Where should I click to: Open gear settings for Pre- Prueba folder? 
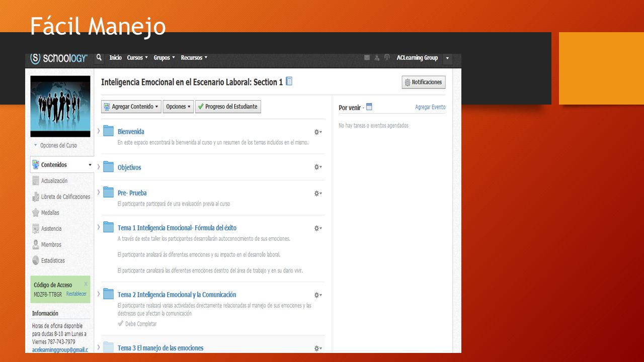pos(318,193)
